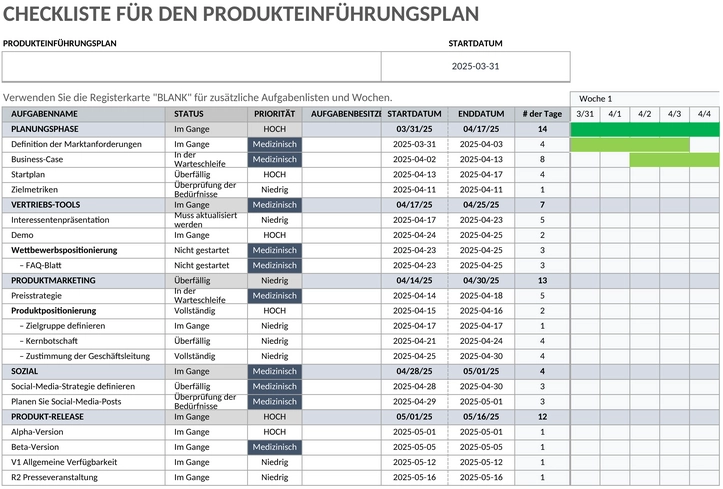
Task: Select the Kernbotschaft subtask cell
Action: [83, 341]
